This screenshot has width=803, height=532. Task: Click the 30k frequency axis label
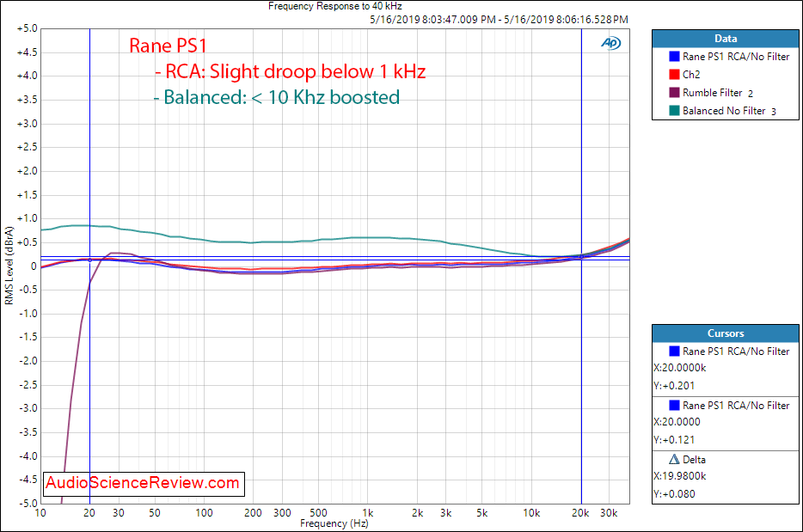coord(609,513)
